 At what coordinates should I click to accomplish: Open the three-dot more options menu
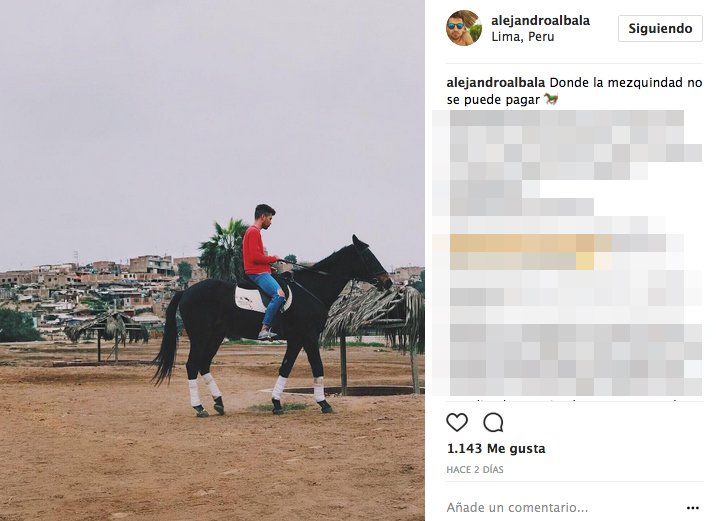[693, 508]
